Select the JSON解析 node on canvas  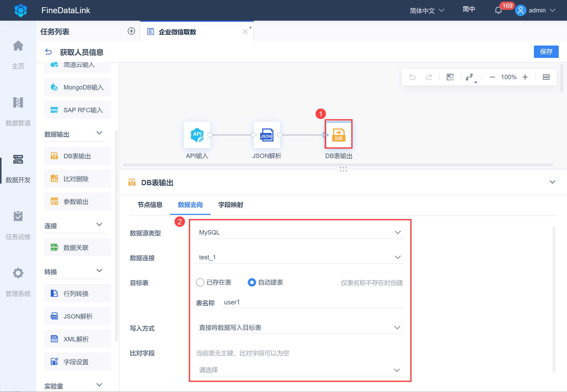tap(267, 135)
